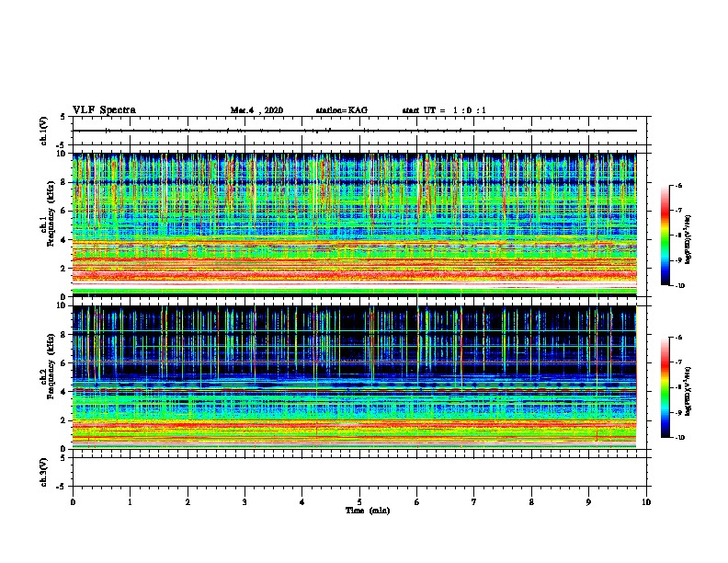Click the "-10" label on ch.2 color scale

pyautogui.click(x=679, y=438)
